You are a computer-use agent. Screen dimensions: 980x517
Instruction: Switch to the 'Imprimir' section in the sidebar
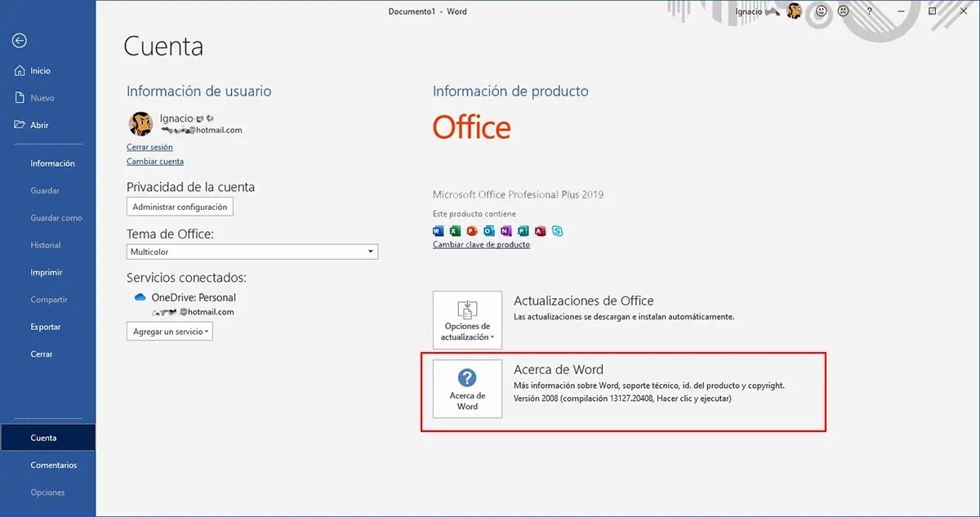pos(47,272)
